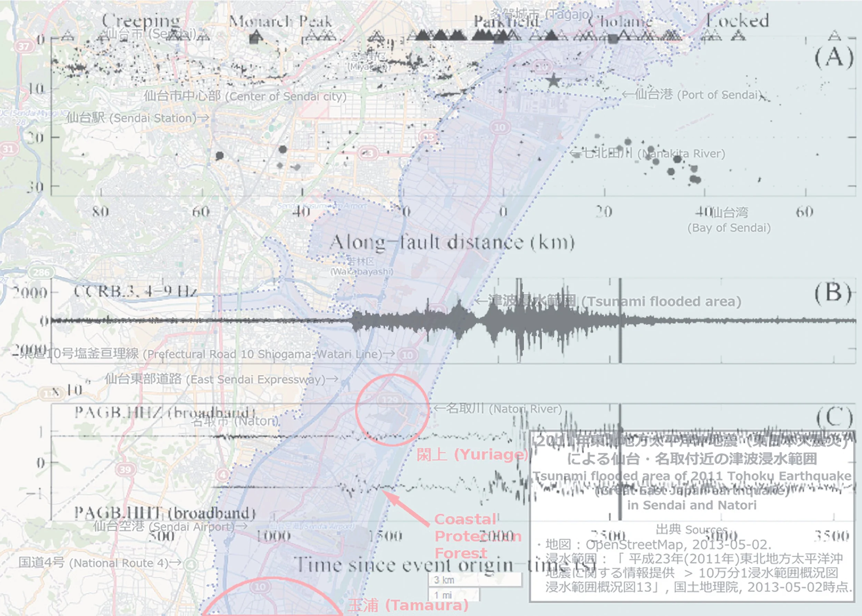Screen dimensions: 862x616
Task: Click the green route 4 shield near National Route label
Action: click(191, 565)
